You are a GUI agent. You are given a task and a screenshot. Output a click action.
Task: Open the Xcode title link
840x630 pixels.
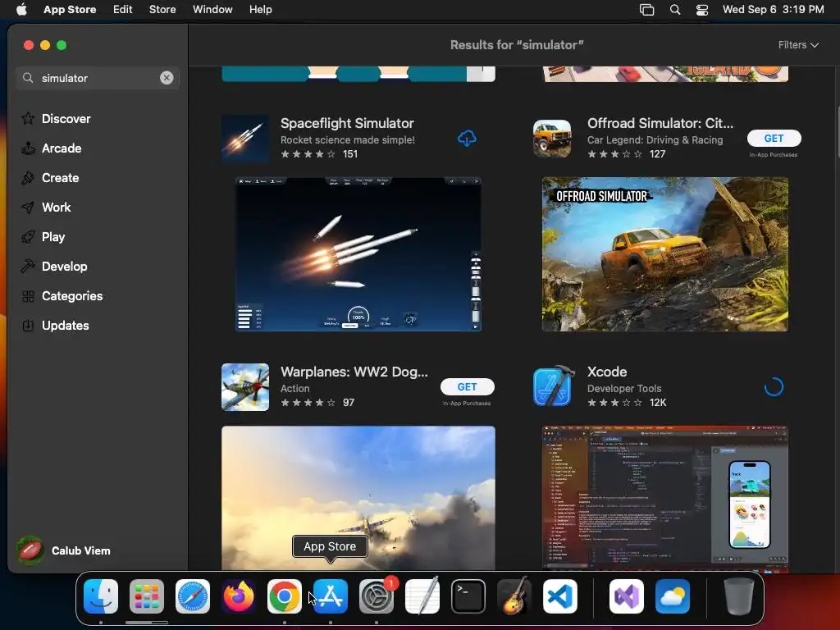tap(607, 372)
